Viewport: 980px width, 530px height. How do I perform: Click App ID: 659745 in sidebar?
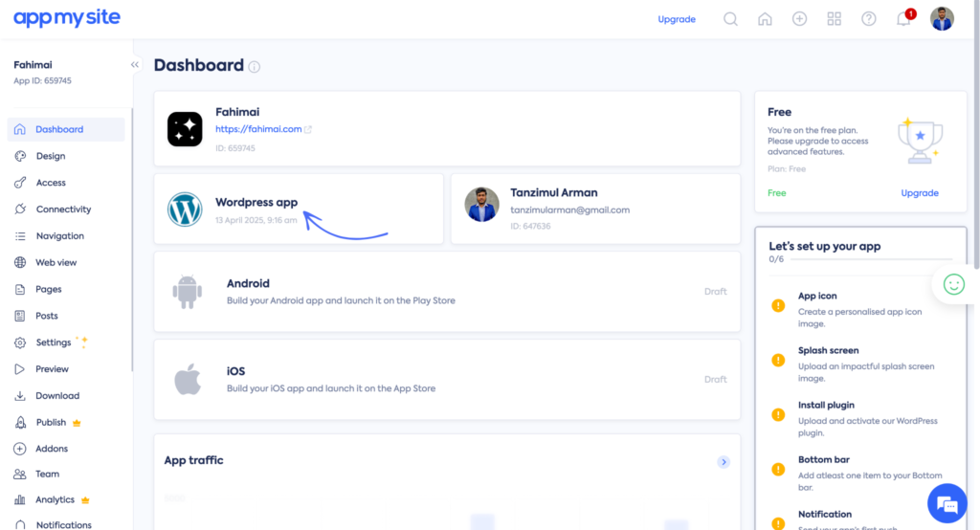coord(42,80)
